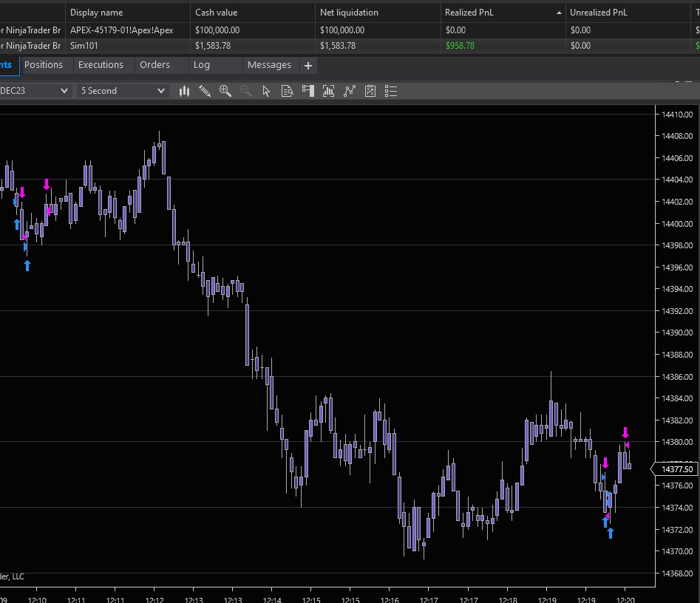Toggle the Data Box display

pos(288,91)
